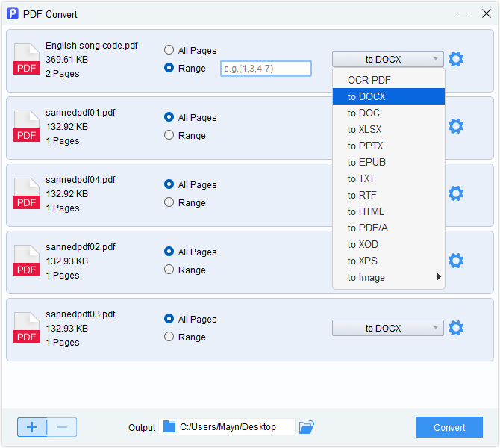Screen dimensions: 500x448
Task: Choose to PDF/A from format list
Action: [x=367, y=228]
